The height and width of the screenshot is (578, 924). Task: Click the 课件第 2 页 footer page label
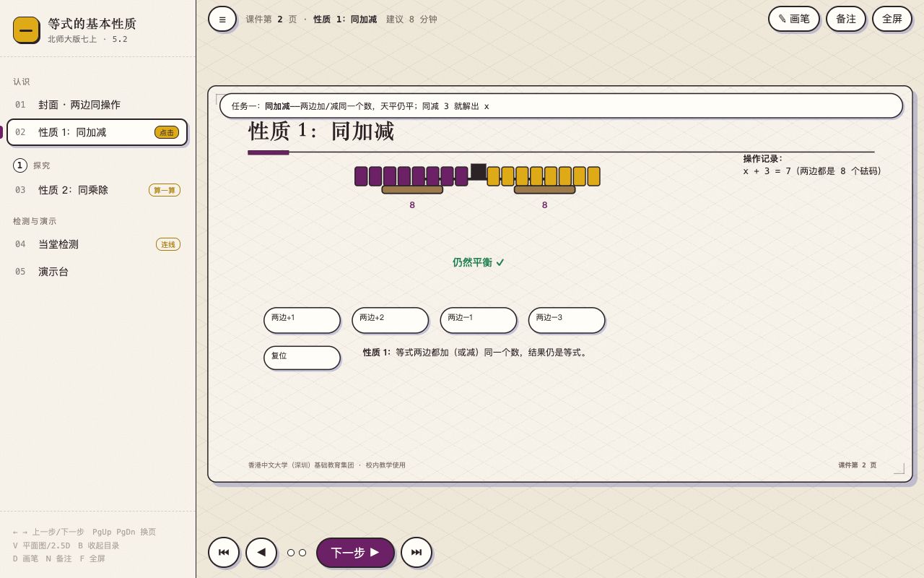click(858, 465)
